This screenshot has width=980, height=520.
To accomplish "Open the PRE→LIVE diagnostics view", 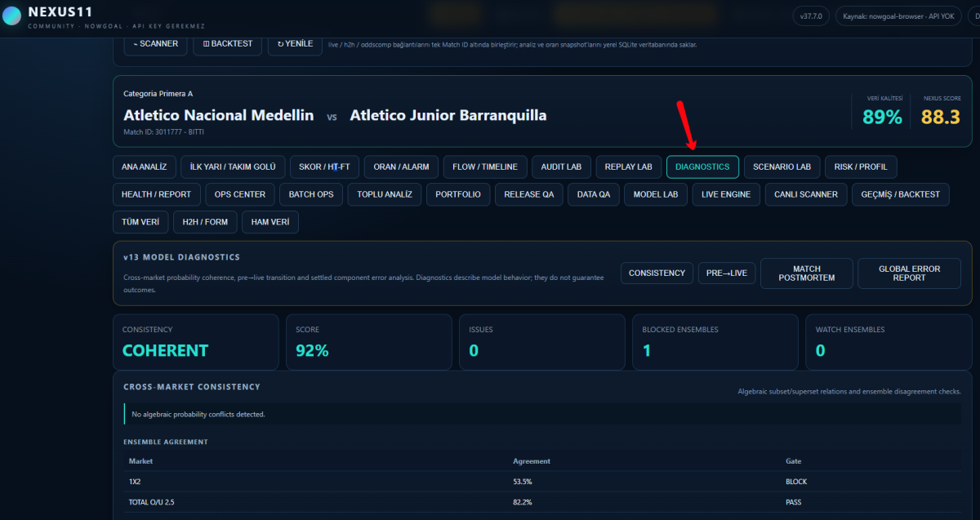I will coord(727,273).
